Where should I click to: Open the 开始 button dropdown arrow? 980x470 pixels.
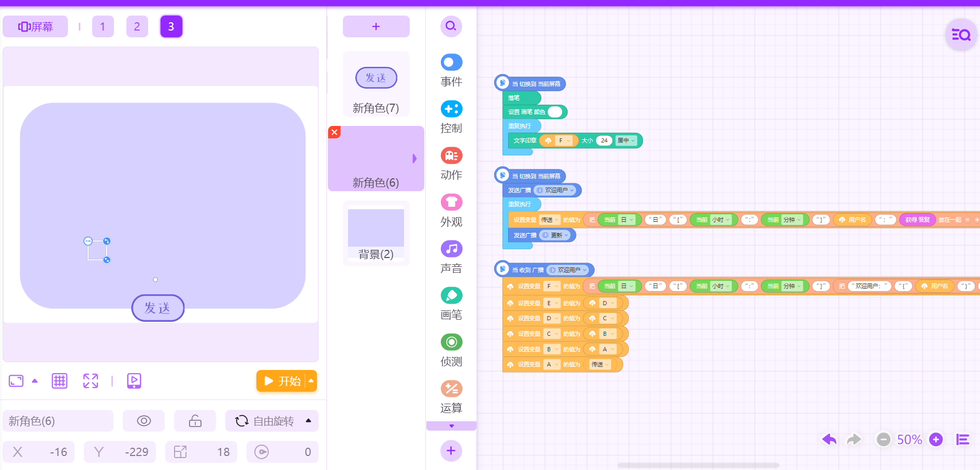(x=311, y=381)
